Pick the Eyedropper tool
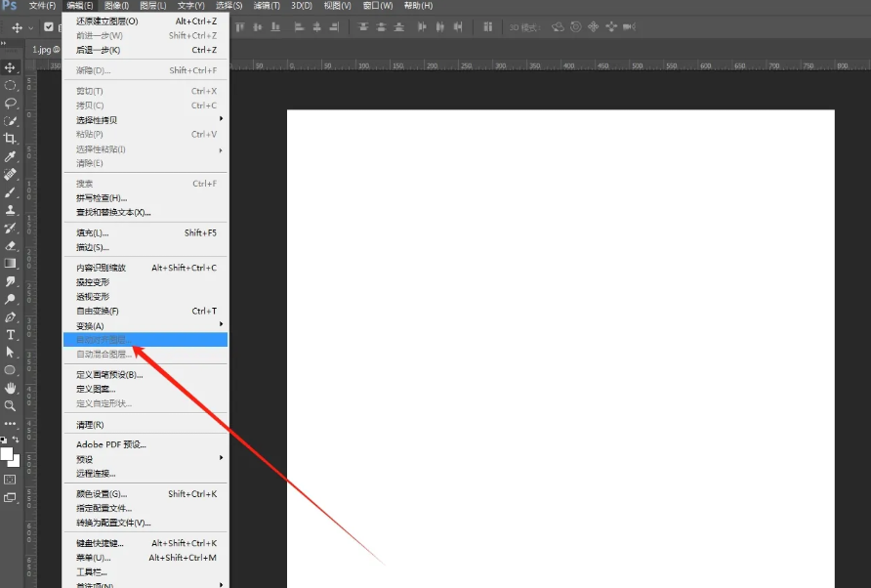This screenshot has width=871, height=588. click(x=11, y=156)
